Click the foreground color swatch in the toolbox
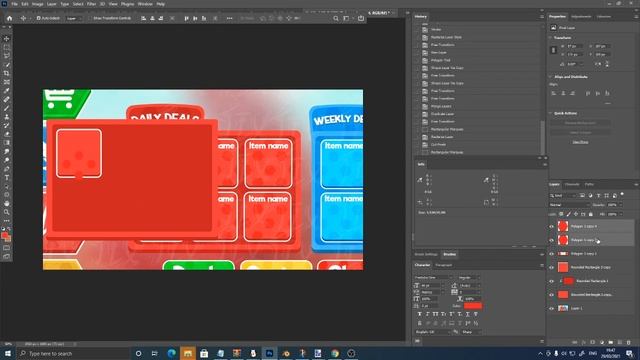The width and height of the screenshot is (640, 360). [x=4, y=236]
